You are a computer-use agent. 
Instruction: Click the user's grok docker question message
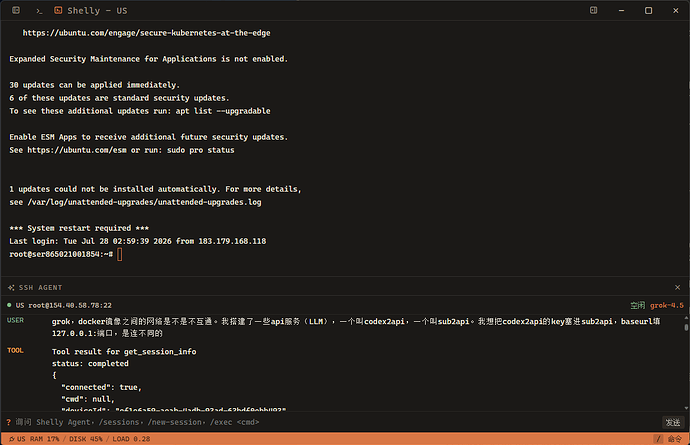356,327
